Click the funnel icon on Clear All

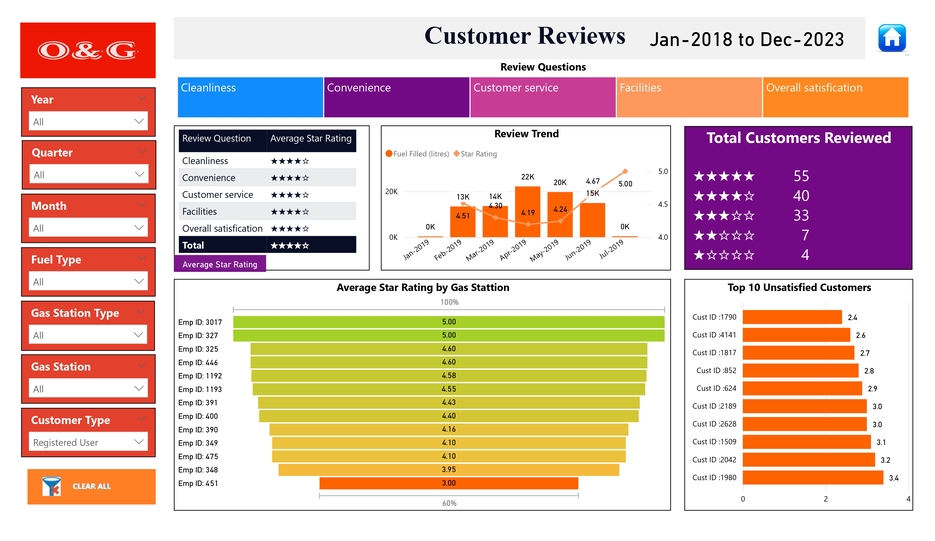pos(51,487)
